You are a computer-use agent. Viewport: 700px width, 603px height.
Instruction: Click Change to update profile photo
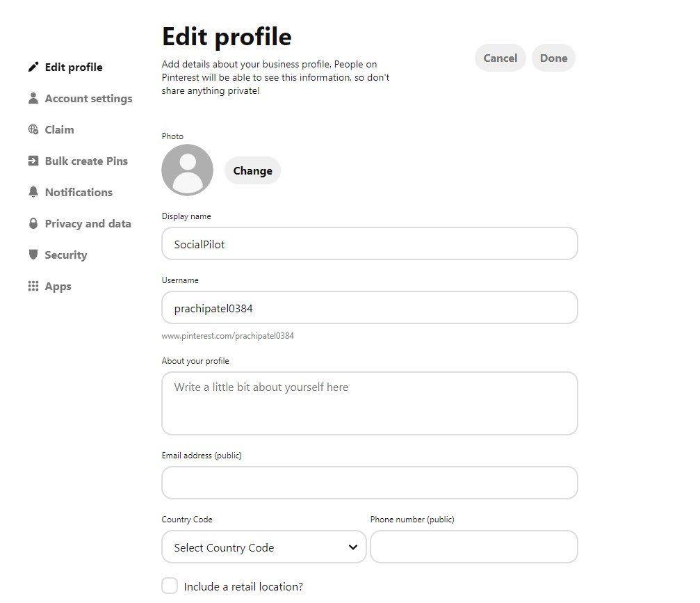(x=252, y=170)
